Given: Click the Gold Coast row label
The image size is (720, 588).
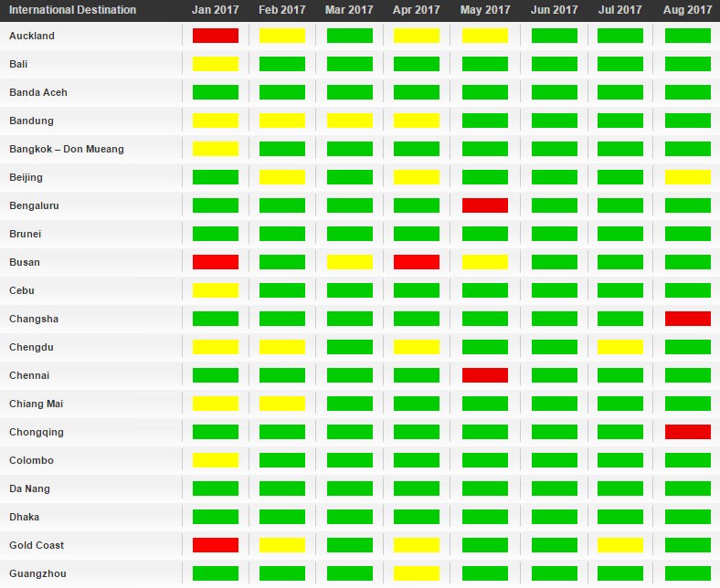Looking at the screenshot, I should 37,545.
